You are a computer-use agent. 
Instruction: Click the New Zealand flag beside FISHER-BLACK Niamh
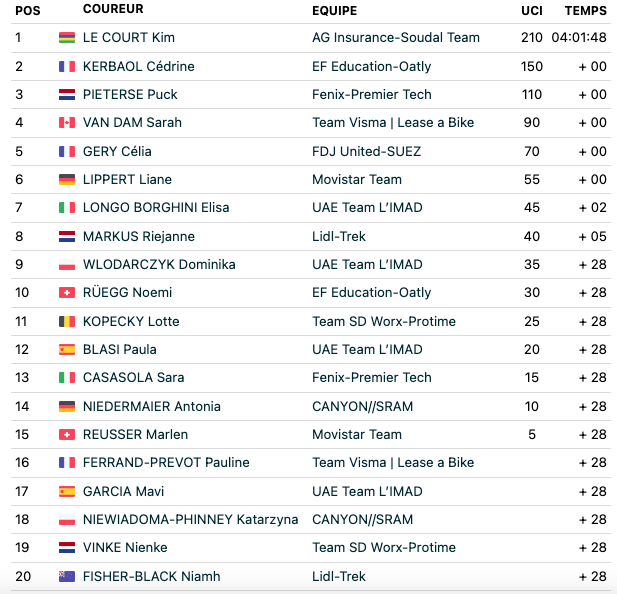coord(67,577)
